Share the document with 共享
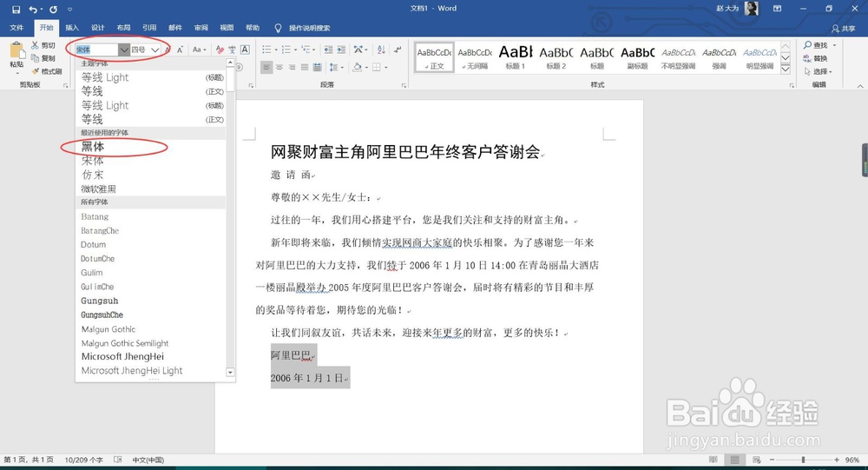This screenshot has height=470, width=868. point(844,29)
